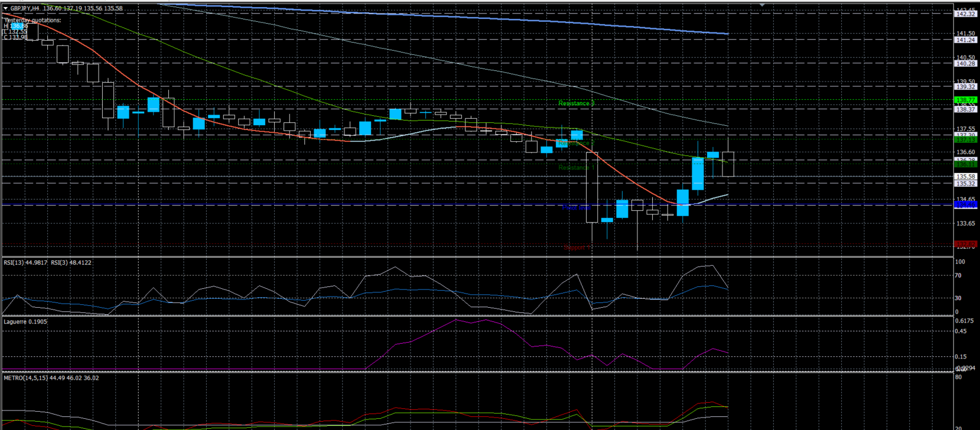Image resolution: width=980 pixels, height=430 pixels.
Task: Click the 70 level on RSI scale
Action: (x=958, y=276)
